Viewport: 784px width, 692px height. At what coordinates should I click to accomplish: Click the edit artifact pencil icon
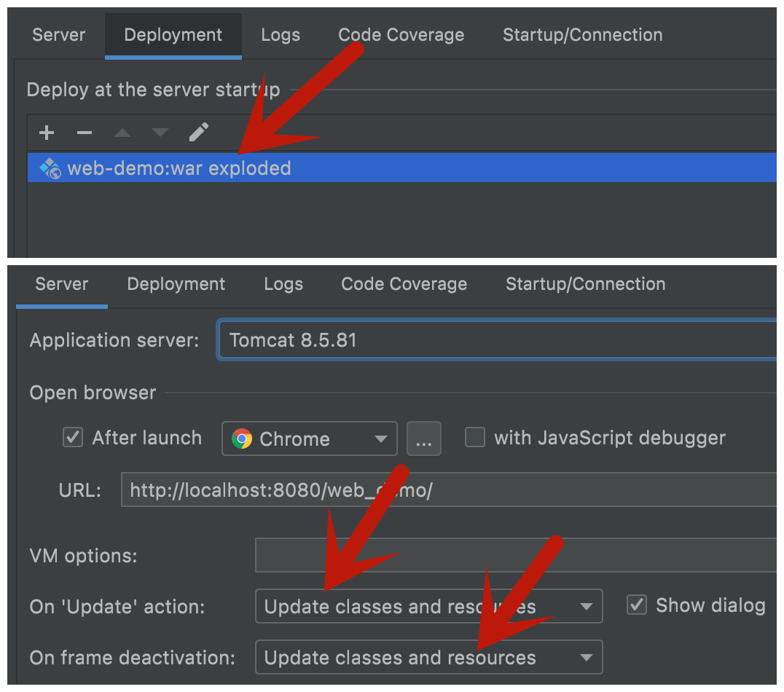pos(198,132)
